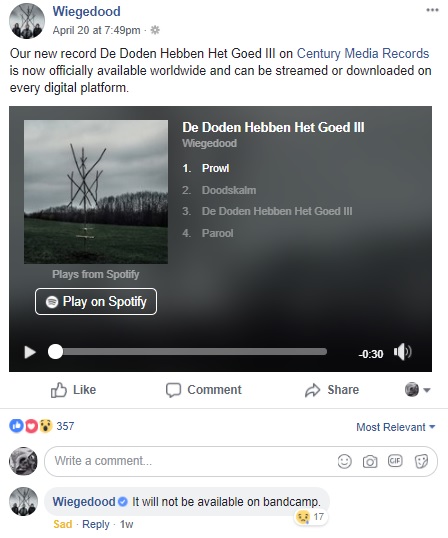View the sad reaction count on comment
The width and height of the screenshot is (448, 538).
[311, 517]
